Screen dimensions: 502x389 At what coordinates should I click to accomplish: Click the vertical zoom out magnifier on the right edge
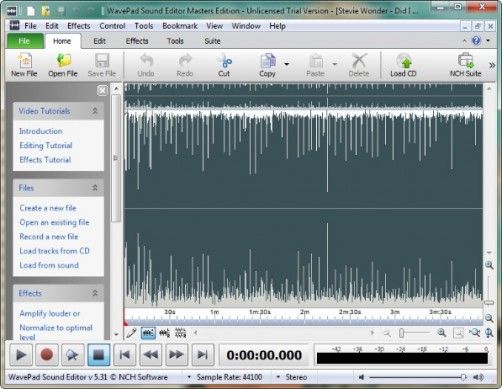[489, 318]
